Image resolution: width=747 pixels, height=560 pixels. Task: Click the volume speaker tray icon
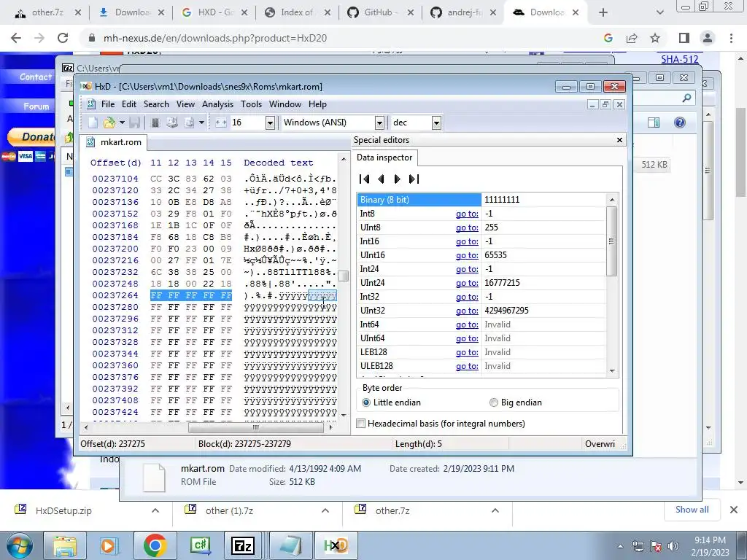[x=673, y=546]
